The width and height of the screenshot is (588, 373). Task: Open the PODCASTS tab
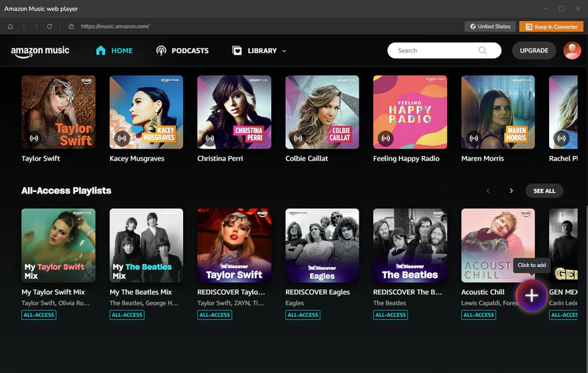pos(182,51)
